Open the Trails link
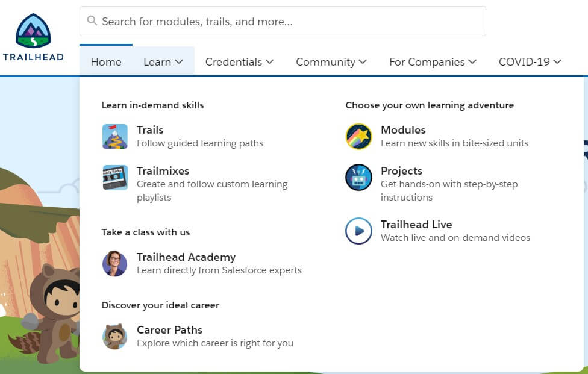The width and height of the screenshot is (588, 374). 150,130
